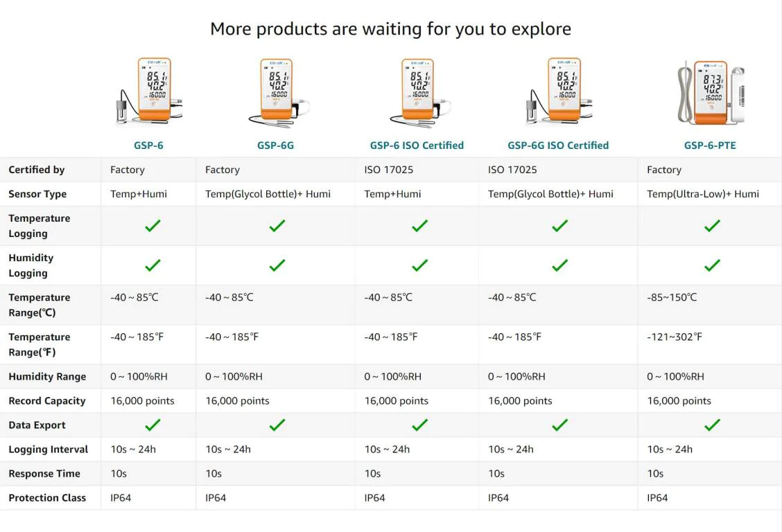Click GSP-6G ISO Certified Humidity Logging checkmark
The height and width of the screenshot is (532, 782).
(560, 265)
